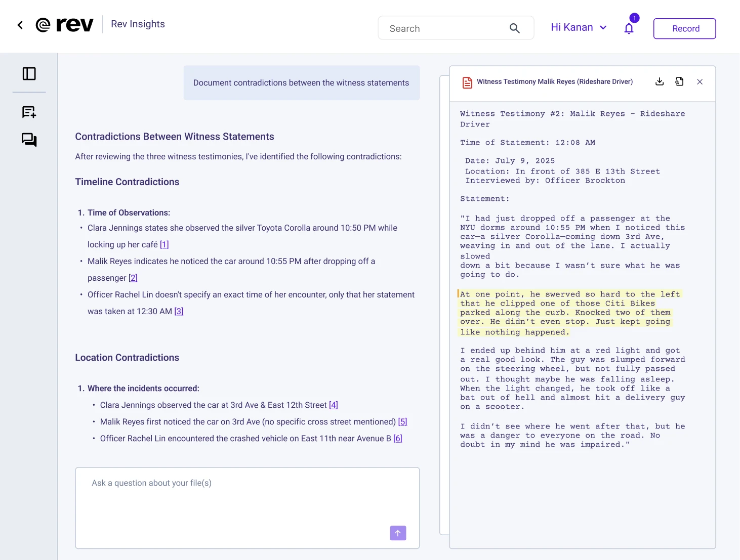Screen dimensions: 740x560
Task: Close the Witness Testimony document panel
Action: point(700,81)
